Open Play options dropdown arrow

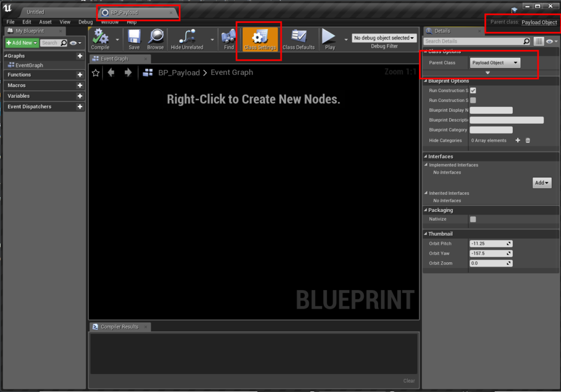[x=346, y=40]
